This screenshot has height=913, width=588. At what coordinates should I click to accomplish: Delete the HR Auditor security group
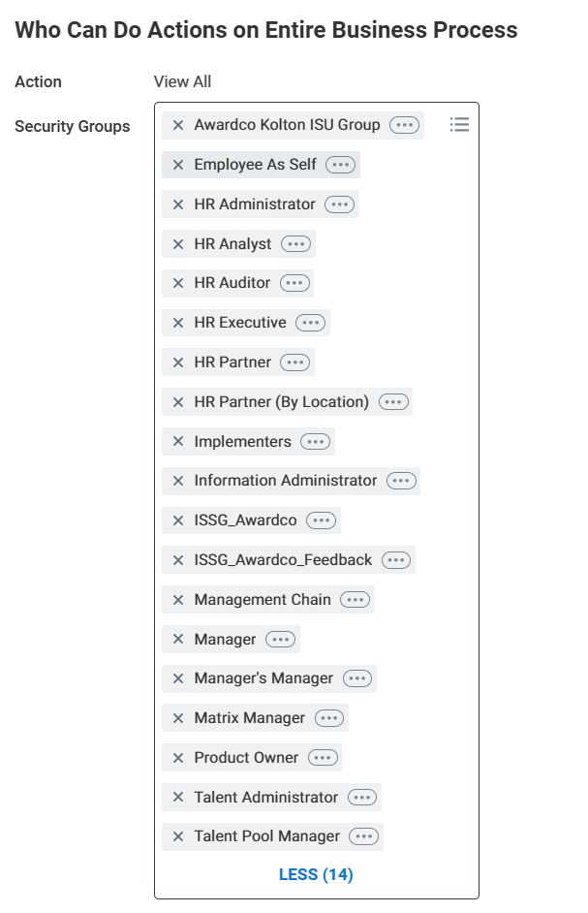pyautogui.click(x=178, y=283)
